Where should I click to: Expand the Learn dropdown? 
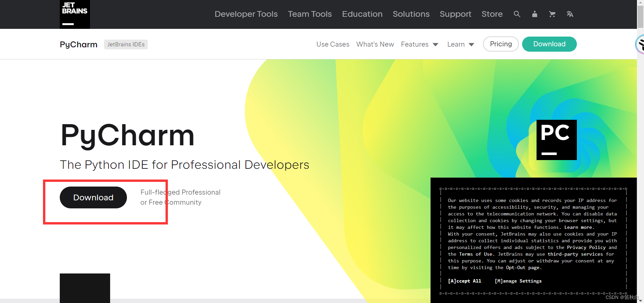(461, 44)
